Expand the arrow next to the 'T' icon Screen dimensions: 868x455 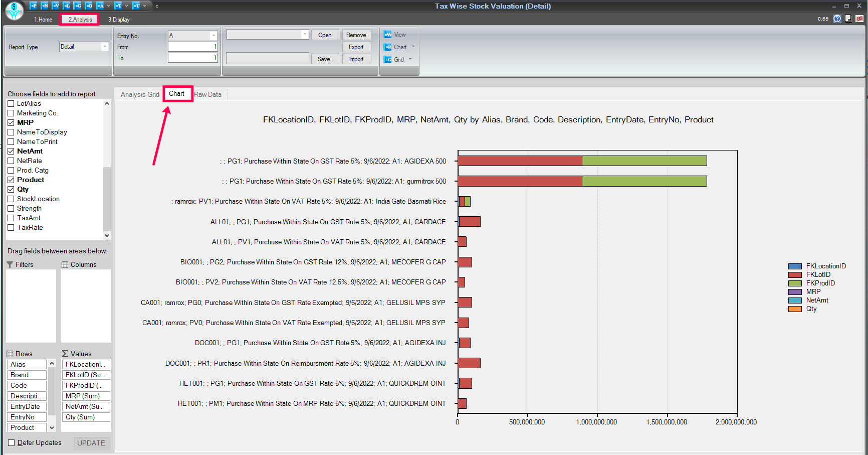[x=126, y=6]
